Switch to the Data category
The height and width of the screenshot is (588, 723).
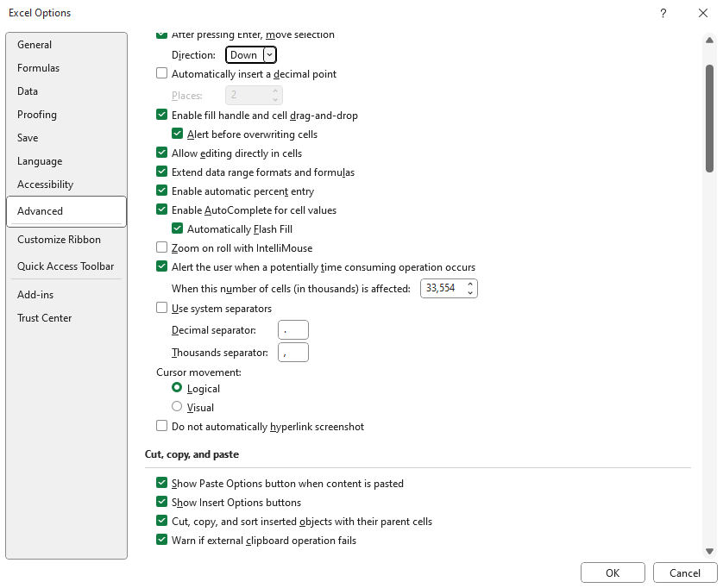[66, 91]
